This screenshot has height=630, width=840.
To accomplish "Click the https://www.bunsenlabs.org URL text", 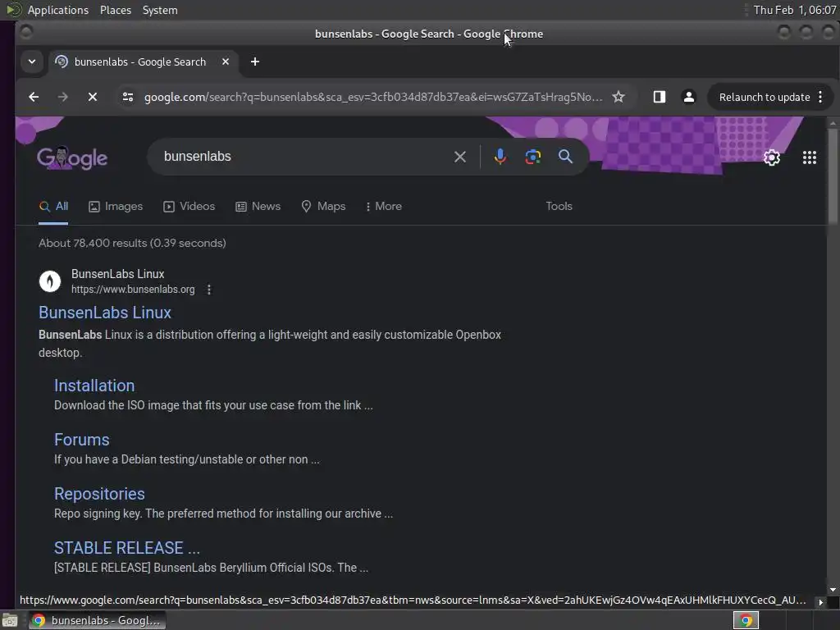I will [133, 290].
